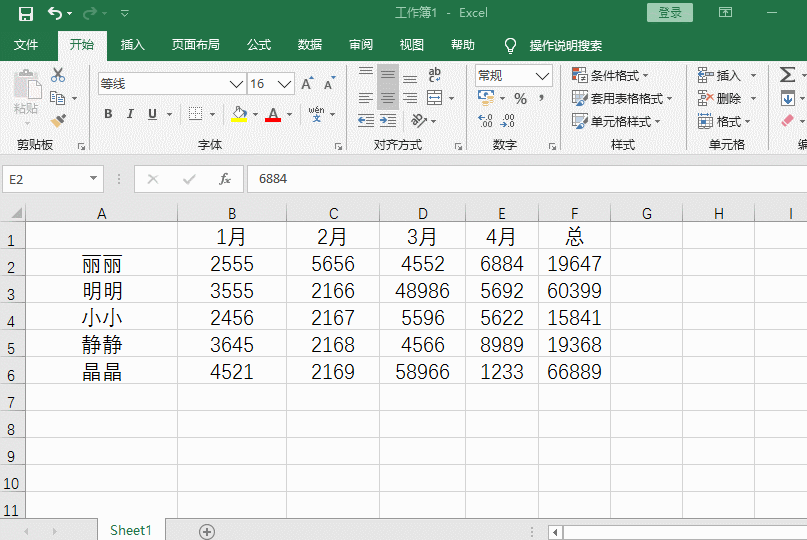The width and height of the screenshot is (807, 540).
Task: Increase font size with large A
Action: [307, 83]
